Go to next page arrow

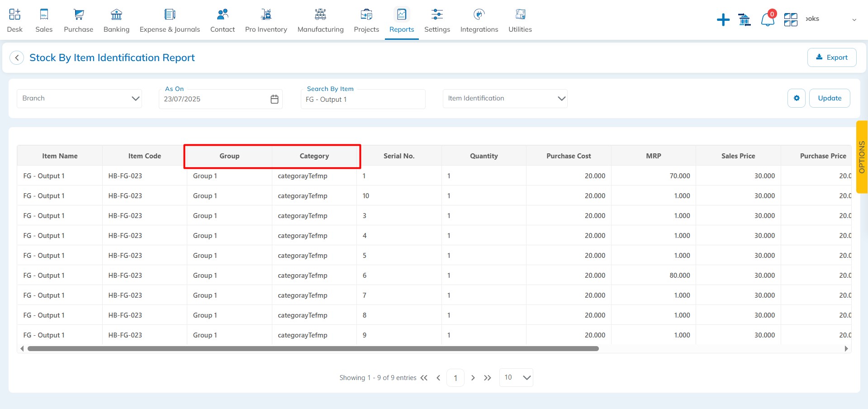point(473,378)
